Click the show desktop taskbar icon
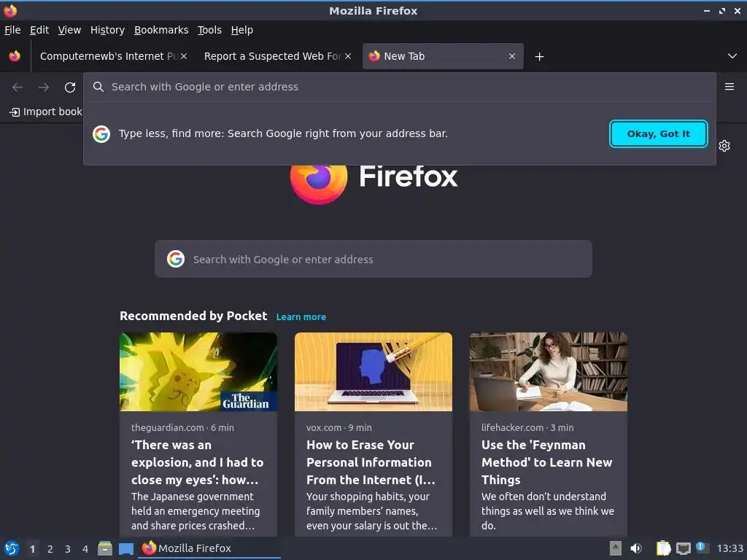The width and height of the screenshot is (747, 560). [125, 548]
